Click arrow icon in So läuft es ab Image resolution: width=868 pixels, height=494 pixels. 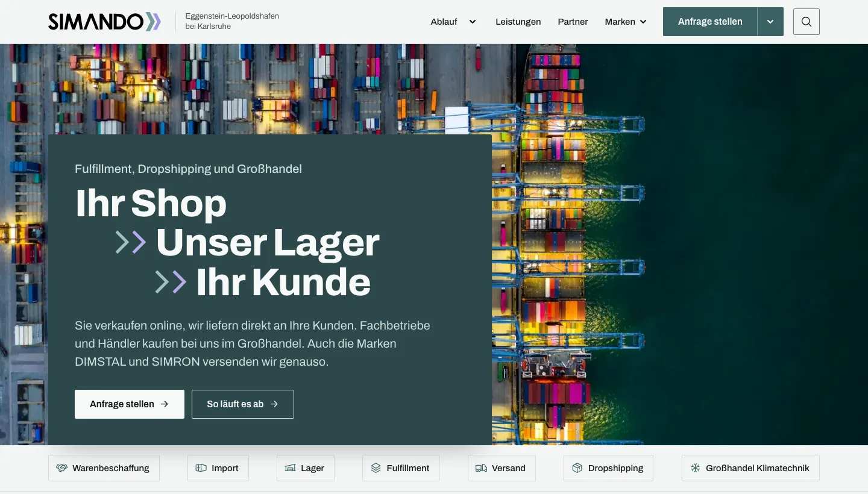274,404
